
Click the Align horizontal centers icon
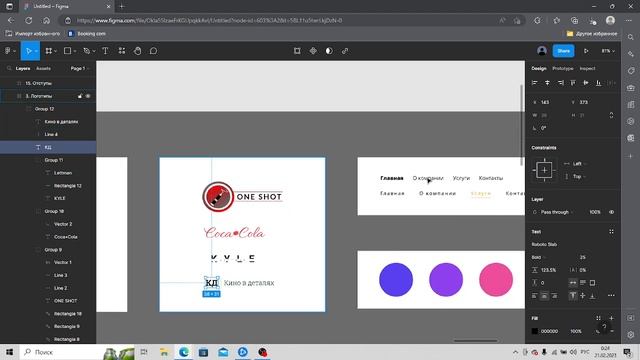[547, 83]
